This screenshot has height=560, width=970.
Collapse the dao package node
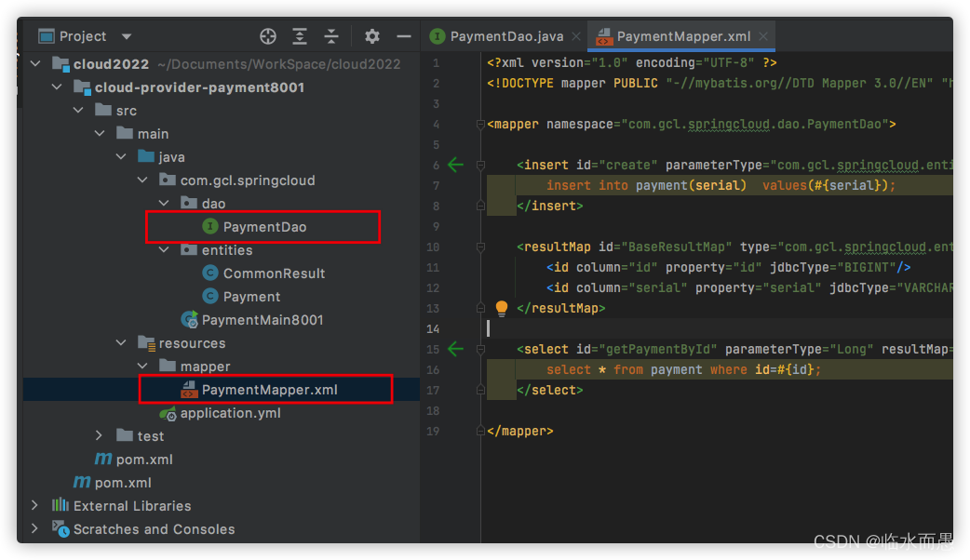164,204
